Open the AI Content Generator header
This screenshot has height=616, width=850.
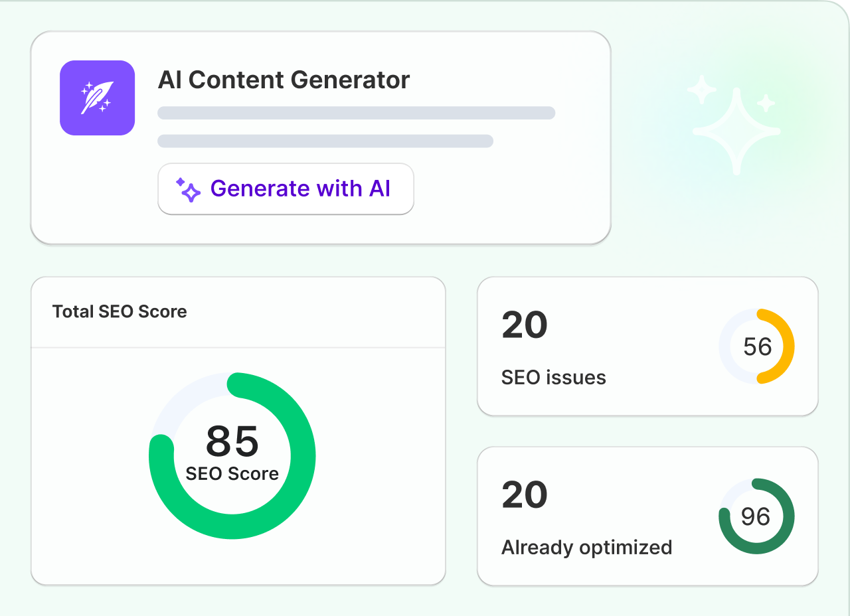click(x=283, y=80)
